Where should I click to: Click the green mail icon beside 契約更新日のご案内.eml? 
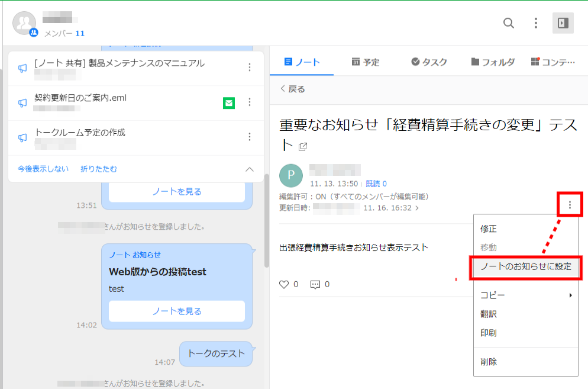pyautogui.click(x=228, y=103)
